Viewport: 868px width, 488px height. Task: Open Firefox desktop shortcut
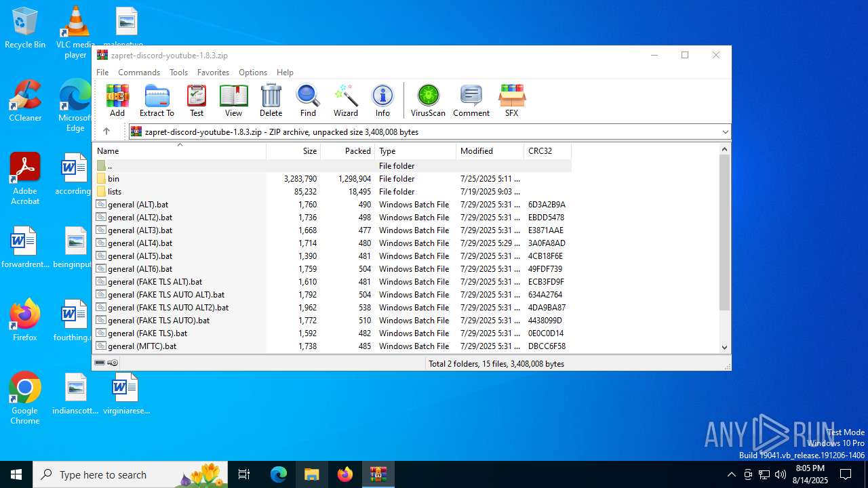[25, 320]
